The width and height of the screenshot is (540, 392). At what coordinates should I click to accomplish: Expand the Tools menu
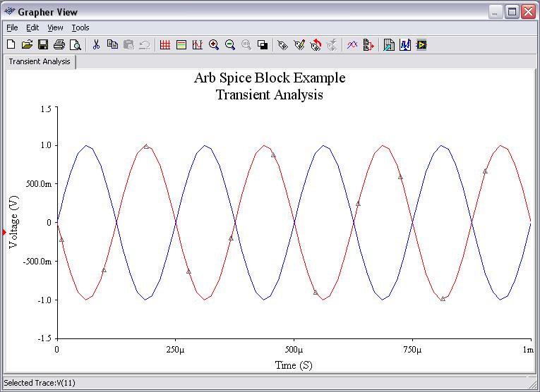[x=80, y=27]
